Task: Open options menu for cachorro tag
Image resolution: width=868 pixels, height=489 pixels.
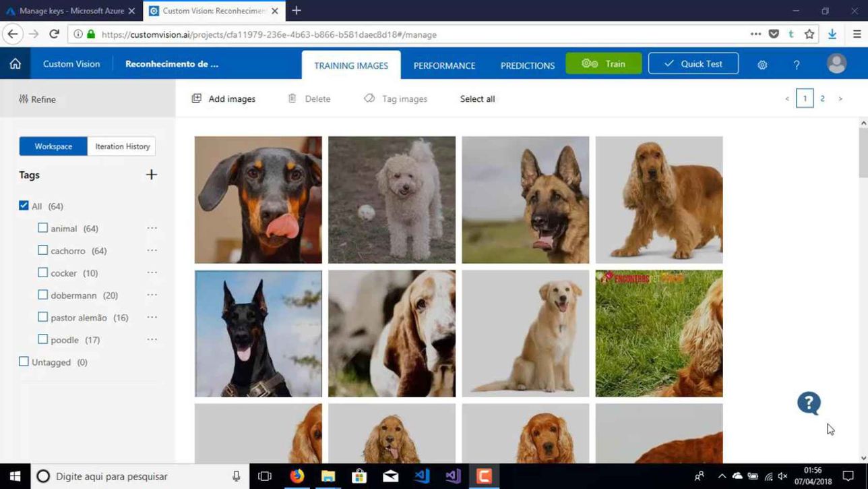Action: 152,250
